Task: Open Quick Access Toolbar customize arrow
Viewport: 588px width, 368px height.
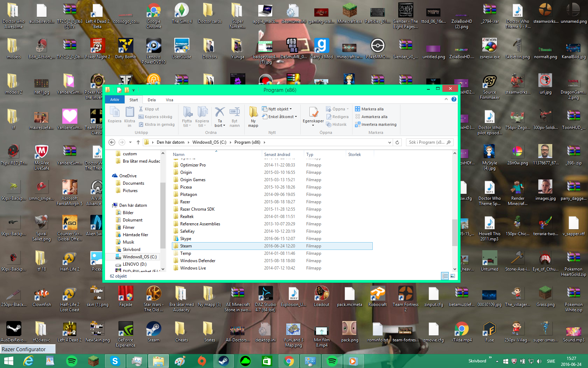Action: point(133,90)
